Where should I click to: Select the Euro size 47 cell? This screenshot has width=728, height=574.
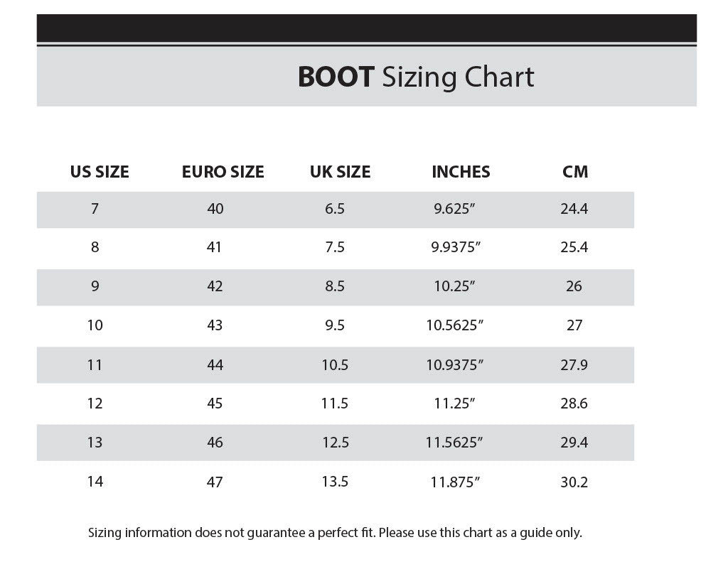coord(215,482)
